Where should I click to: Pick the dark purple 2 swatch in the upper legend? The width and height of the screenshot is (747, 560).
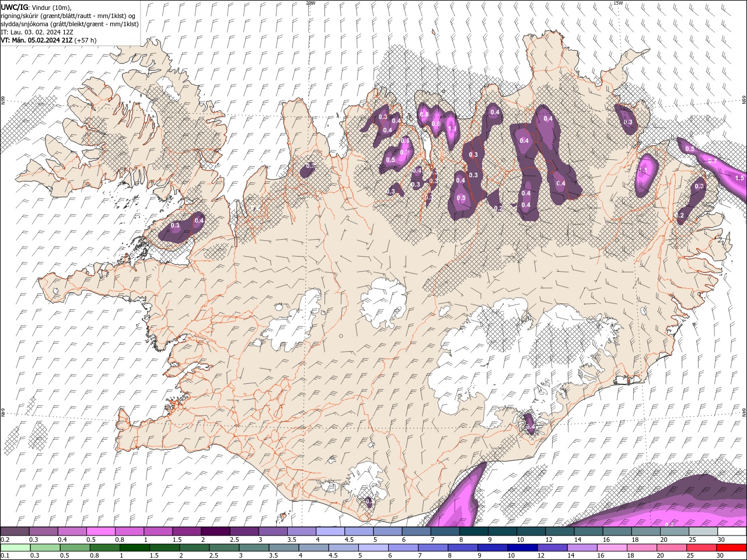tap(215, 531)
